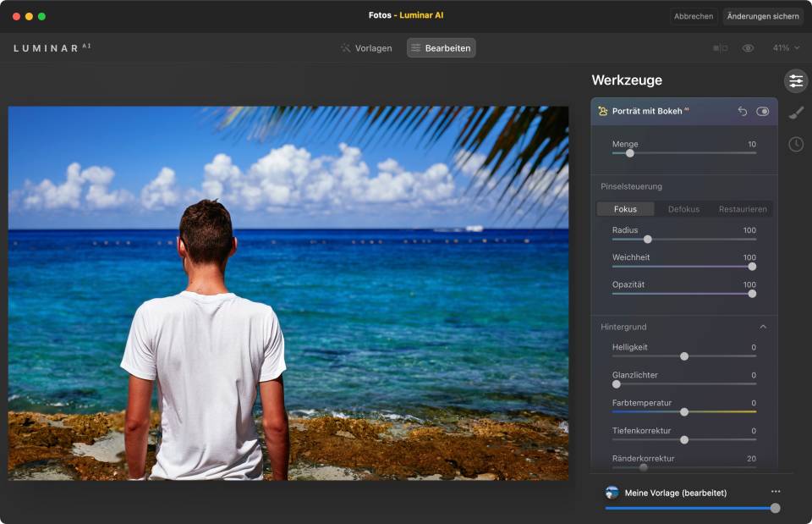This screenshot has height=524, width=812.
Task: Switch to the Vorlagen tab
Action: (366, 48)
